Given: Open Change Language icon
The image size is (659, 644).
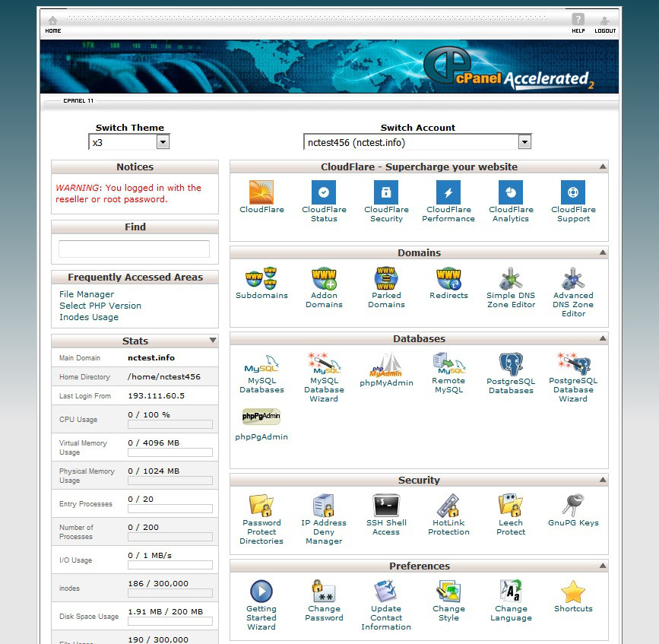Looking at the screenshot, I should pos(511,591).
